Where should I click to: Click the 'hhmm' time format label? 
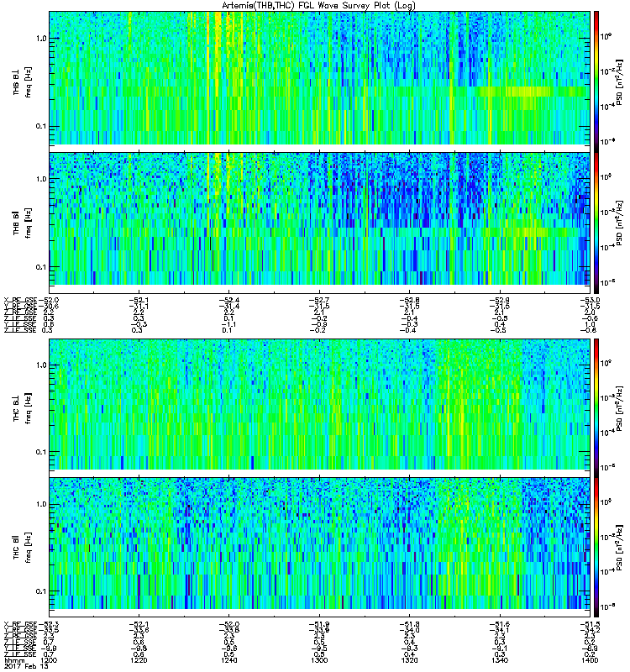click(13, 660)
